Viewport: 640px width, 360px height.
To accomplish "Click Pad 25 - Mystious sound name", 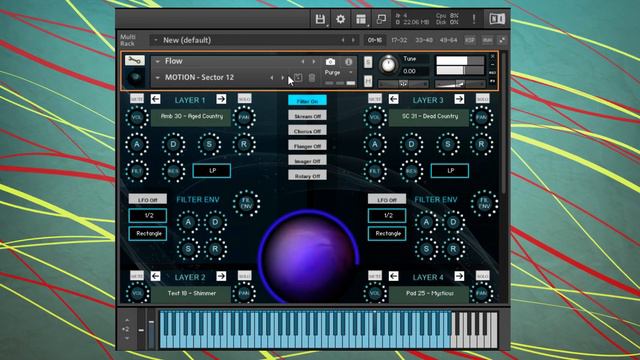I will (429, 293).
